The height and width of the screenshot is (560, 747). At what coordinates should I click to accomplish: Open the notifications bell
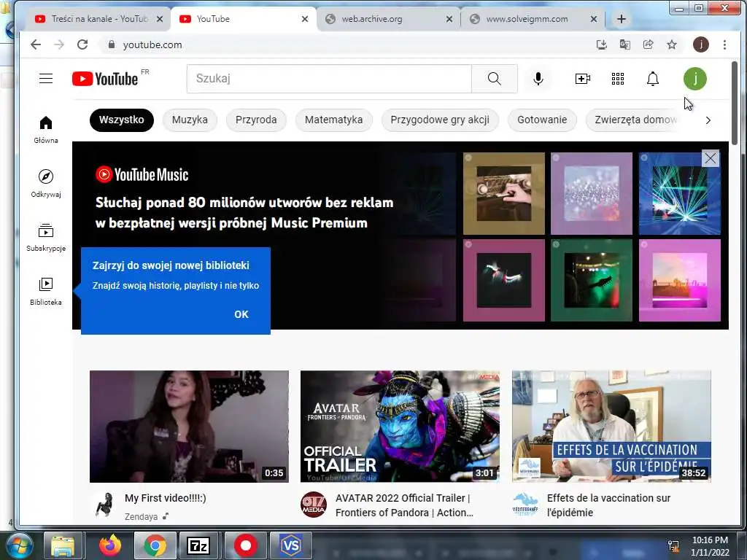point(653,79)
